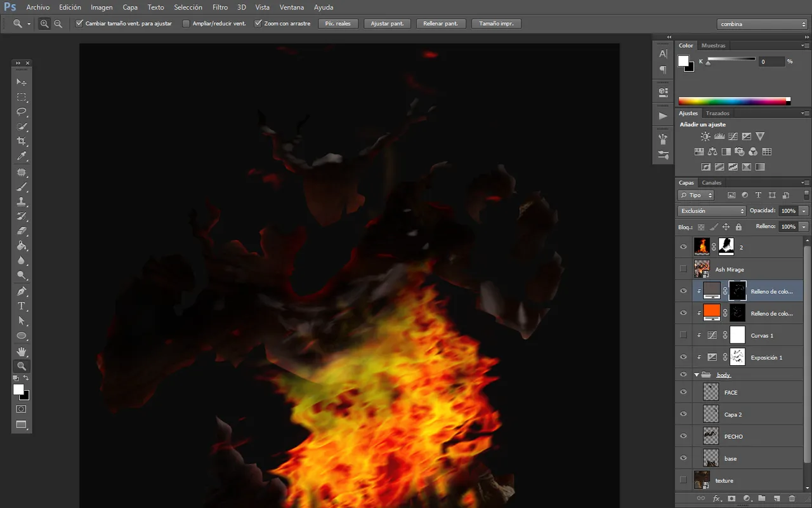Add a Color Balance adjustment
This screenshot has width=812, height=508.
tap(712, 152)
